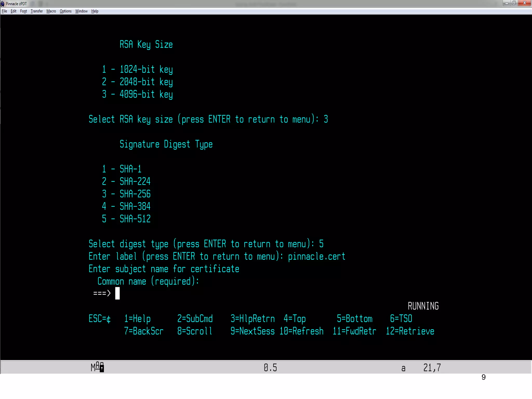Click the 12=Retrieve function key label

410,331
